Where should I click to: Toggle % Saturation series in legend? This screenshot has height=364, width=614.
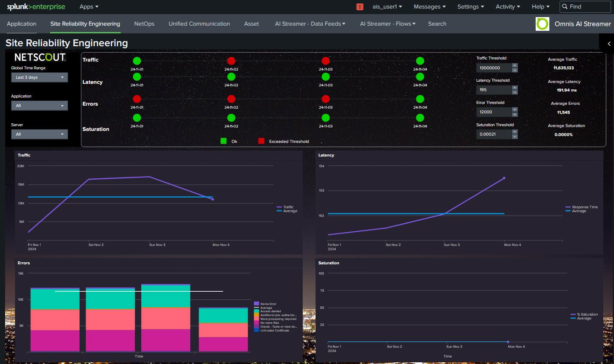tap(584, 314)
